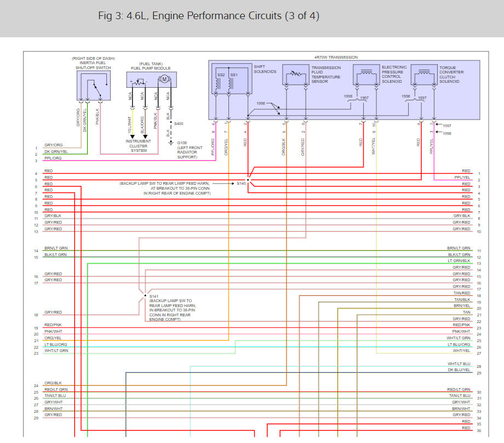Click the plain TAN label at right pin 21
Viewport: 504px width, 443px height.
[x=466, y=312]
